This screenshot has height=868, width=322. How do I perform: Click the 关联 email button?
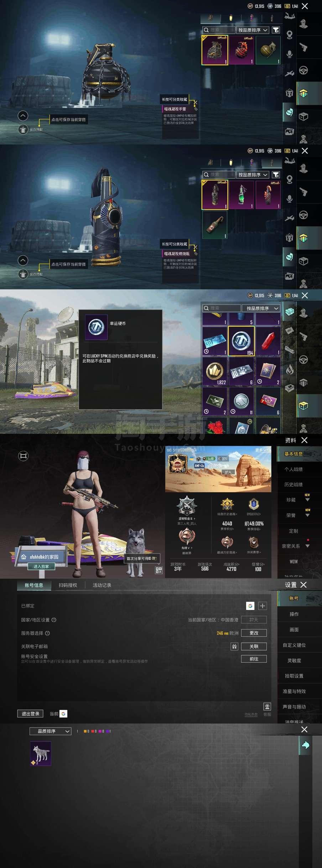tap(254, 646)
